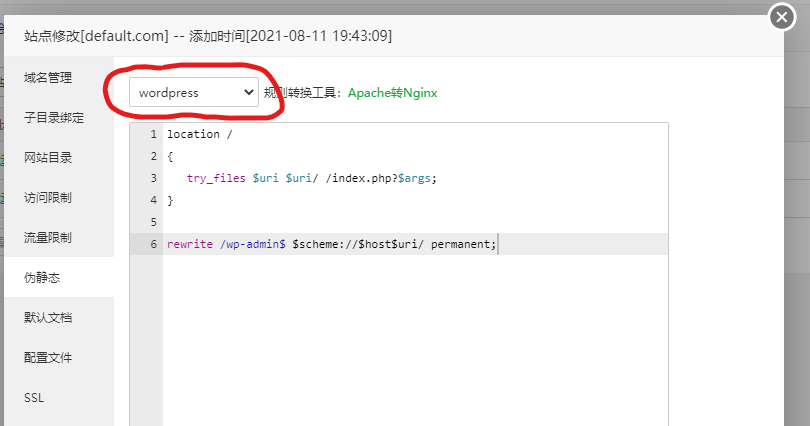Click the try_files line in editor
The height and width of the screenshot is (426, 810).
coord(311,178)
